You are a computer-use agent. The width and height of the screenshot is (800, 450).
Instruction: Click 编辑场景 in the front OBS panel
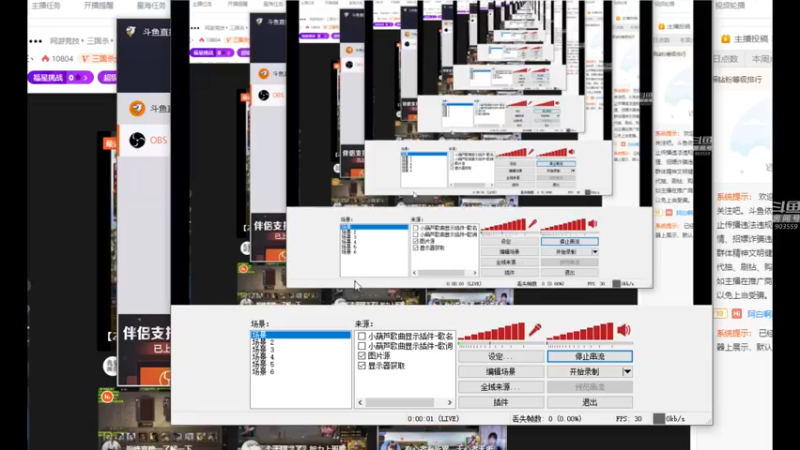tap(501, 372)
